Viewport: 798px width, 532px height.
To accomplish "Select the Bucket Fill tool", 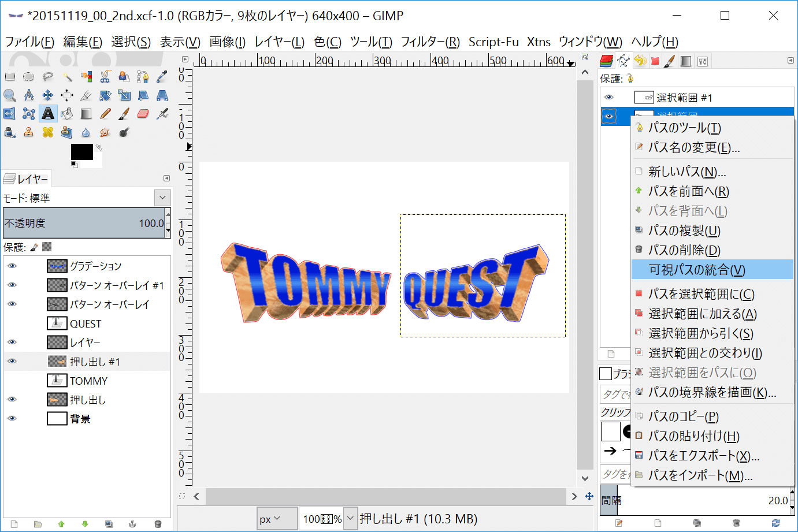I will (67, 114).
